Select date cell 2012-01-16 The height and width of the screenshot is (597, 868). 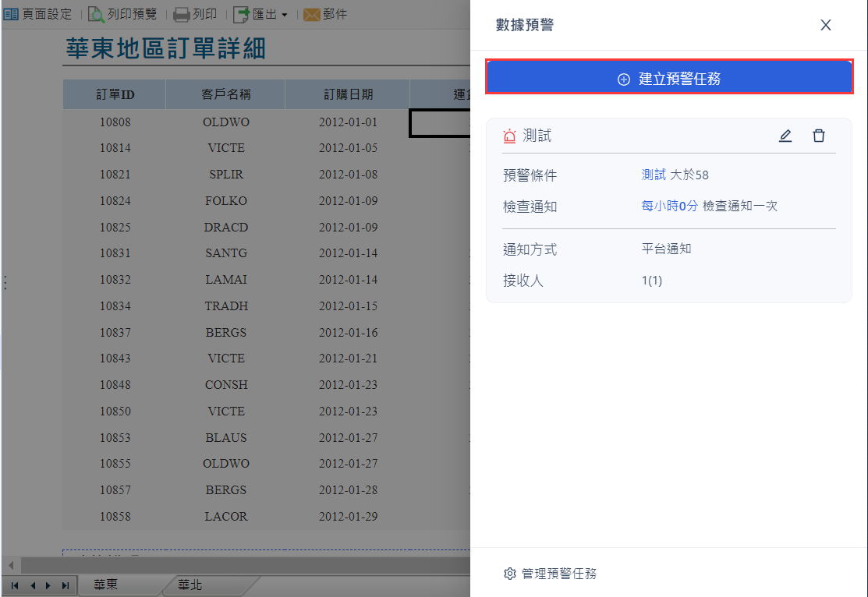348,333
